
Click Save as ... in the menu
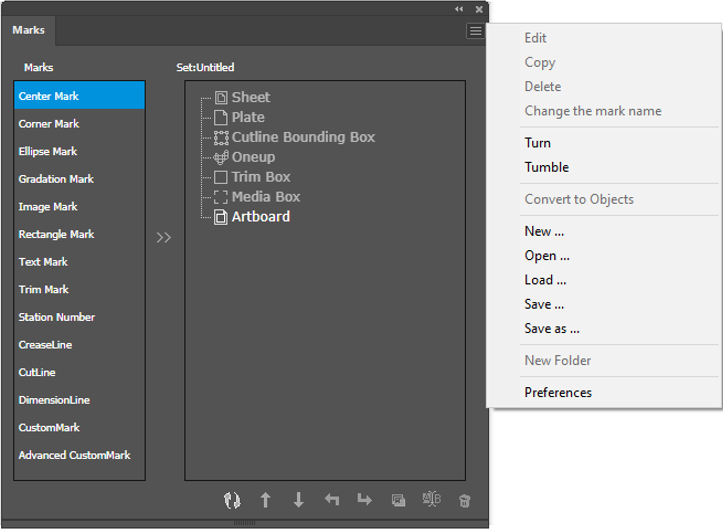[x=552, y=328]
